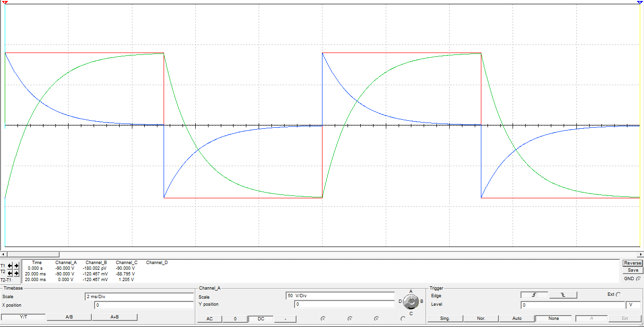The width and height of the screenshot is (644, 327).
Task: Select third channel terminal radio in Channel_A row
Action: click(376, 318)
